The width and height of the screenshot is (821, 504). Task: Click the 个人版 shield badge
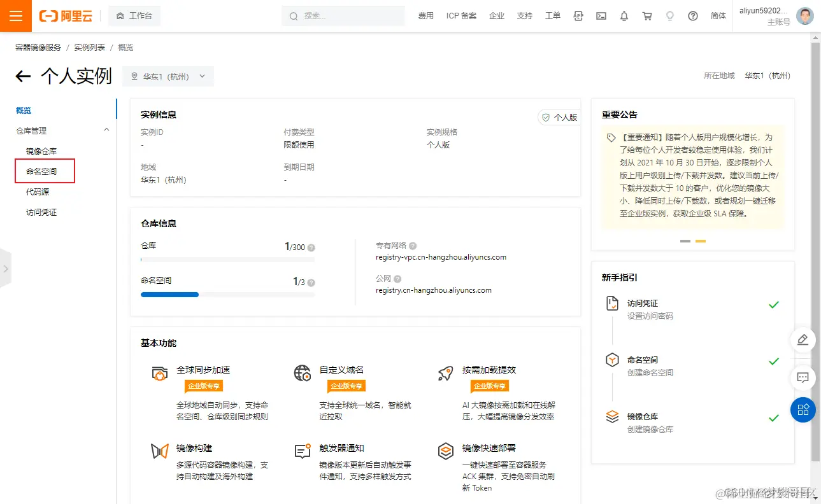(559, 117)
